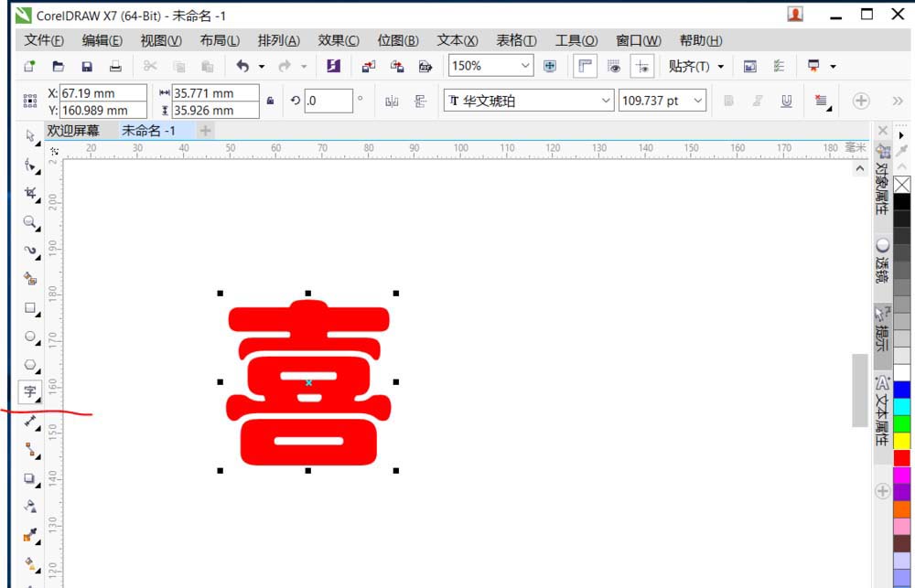Select the Interactive Fill tool
Image resolution: width=915 pixels, height=588 pixels.
pyautogui.click(x=30, y=563)
